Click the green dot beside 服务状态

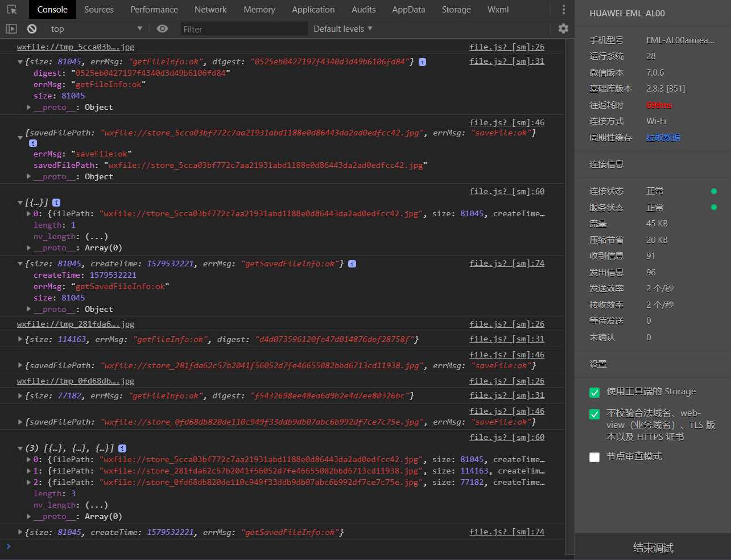coord(714,207)
